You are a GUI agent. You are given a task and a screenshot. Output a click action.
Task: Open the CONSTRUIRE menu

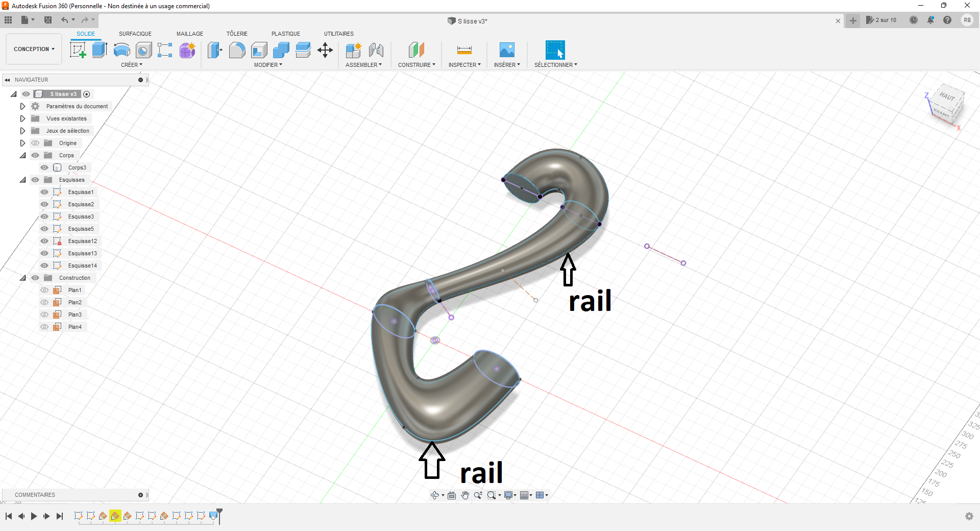tap(416, 65)
